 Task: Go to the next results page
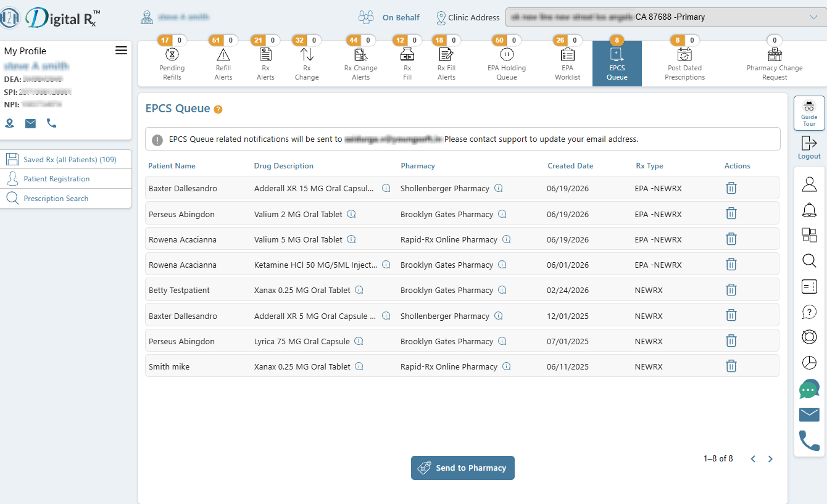point(770,459)
